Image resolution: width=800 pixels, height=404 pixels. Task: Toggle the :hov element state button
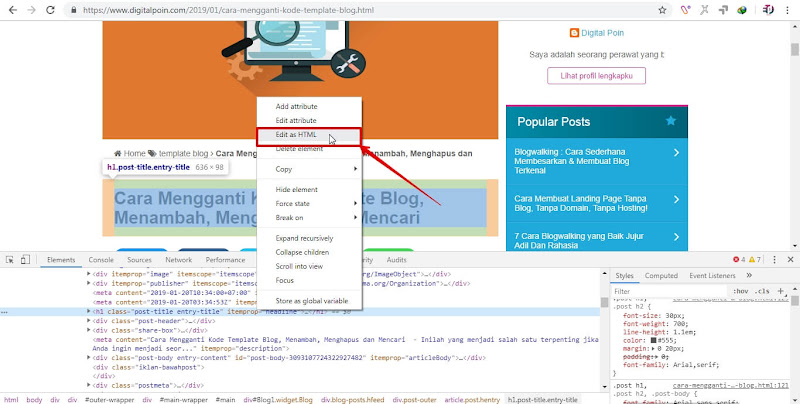[x=741, y=291]
